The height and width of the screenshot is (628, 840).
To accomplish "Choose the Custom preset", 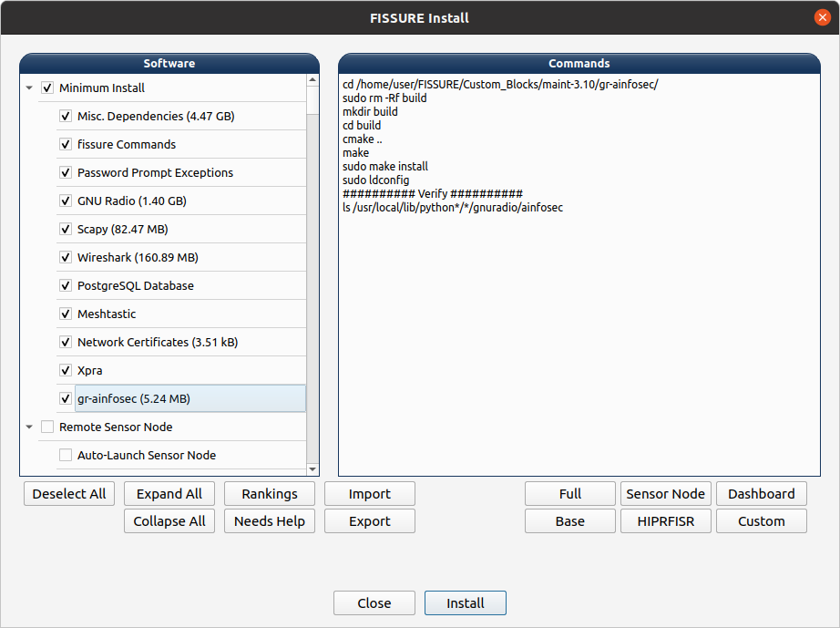I will (x=762, y=520).
